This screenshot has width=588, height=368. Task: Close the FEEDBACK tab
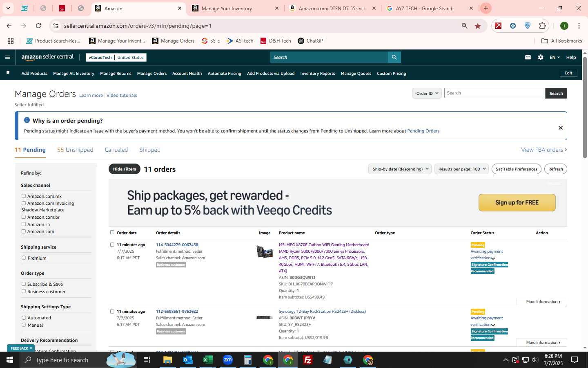(x=31, y=348)
